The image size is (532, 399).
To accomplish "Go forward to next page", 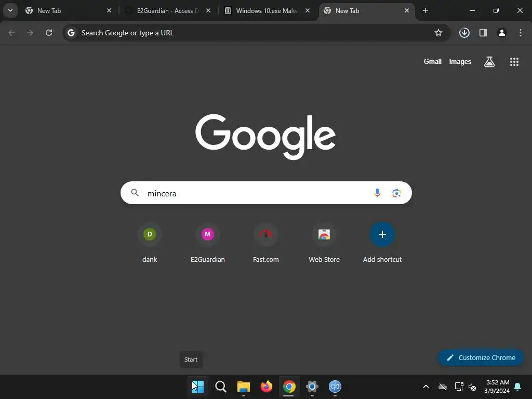I will pos(30,33).
